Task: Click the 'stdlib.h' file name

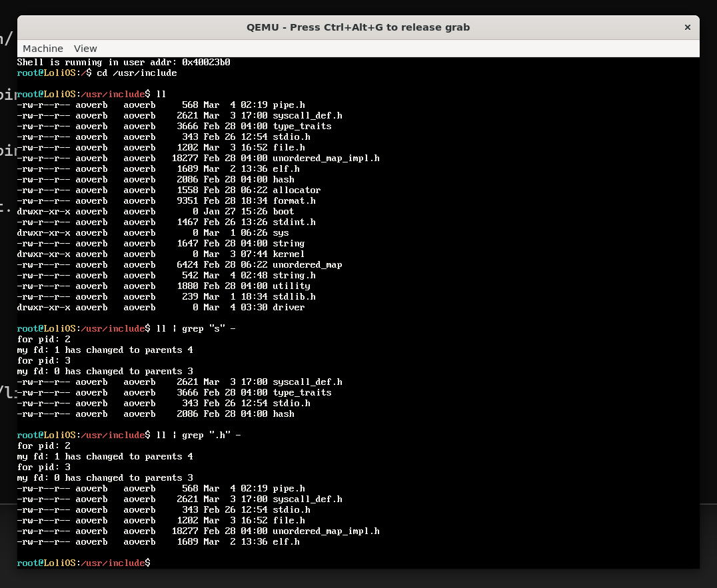Action: coord(294,296)
